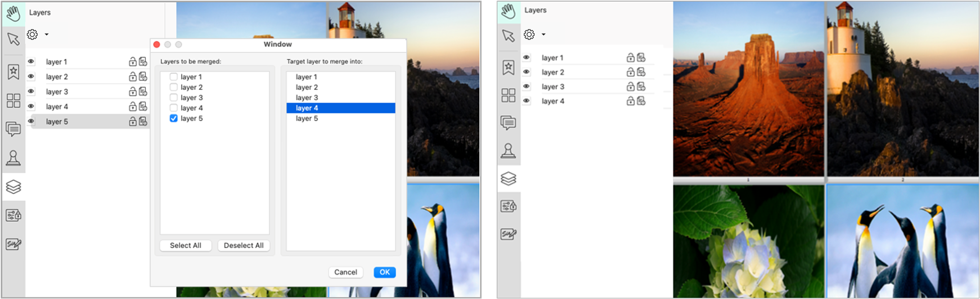
Task: Click the lighthouse page in right screenshot
Action: pos(902,89)
